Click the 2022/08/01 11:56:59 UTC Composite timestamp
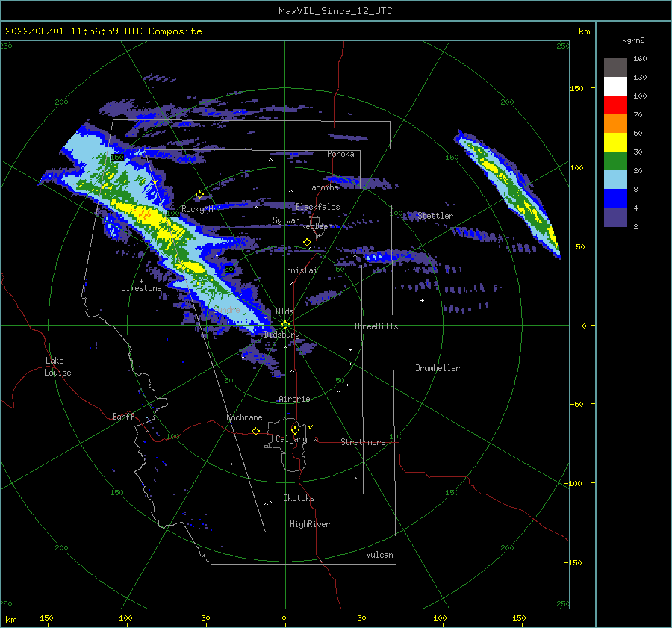 [103, 31]
